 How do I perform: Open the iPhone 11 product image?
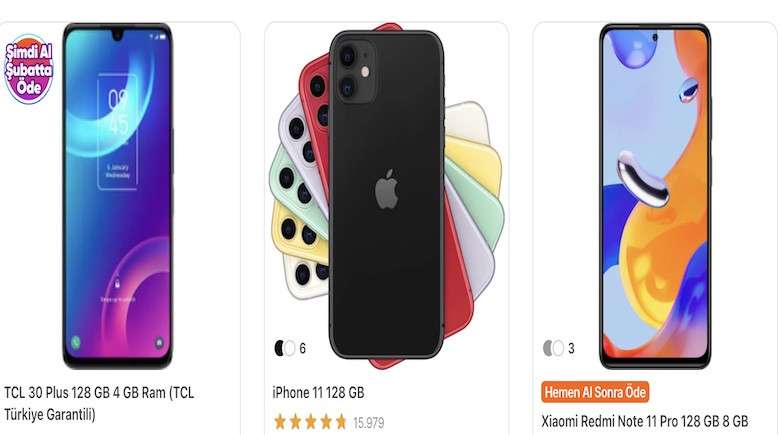tap(387, 196)
